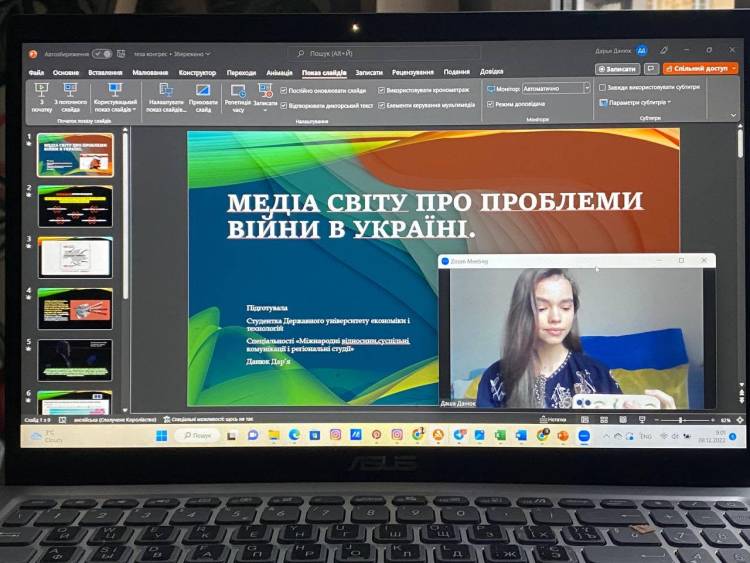Toggle 'Режим доповідача' checkbox

pyautogui.click(x=490, y=104)
